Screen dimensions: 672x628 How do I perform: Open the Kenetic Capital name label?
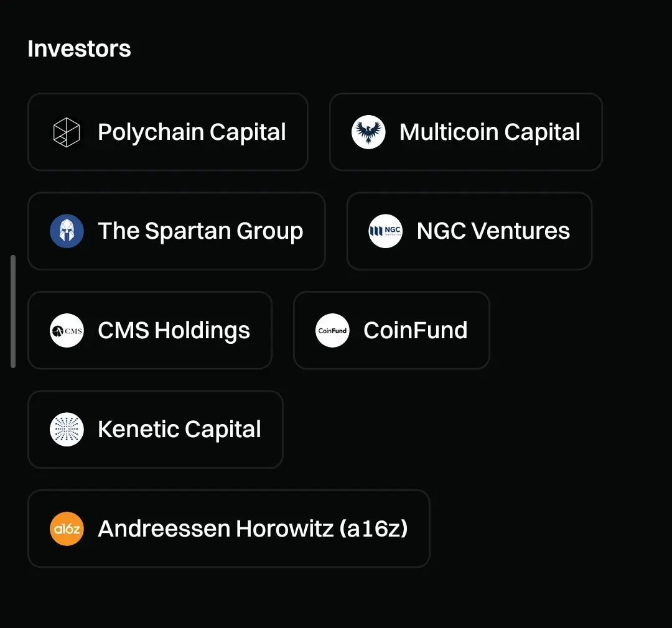pos(179,429)
